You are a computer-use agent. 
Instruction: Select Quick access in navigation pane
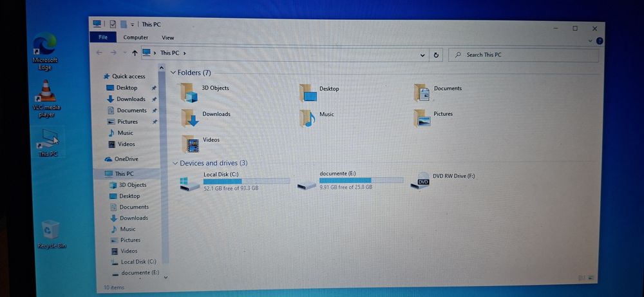(124, 76)
